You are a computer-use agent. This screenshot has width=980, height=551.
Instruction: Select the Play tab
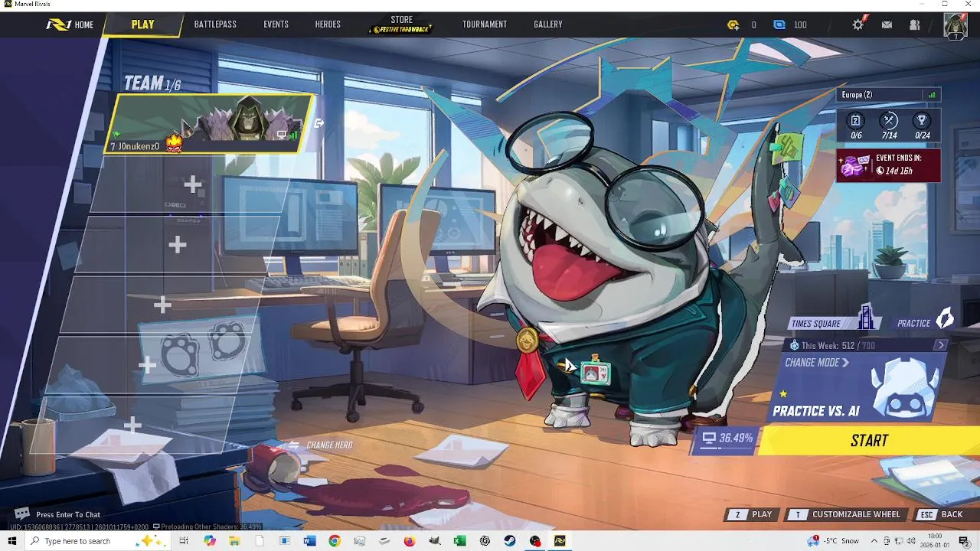[x=142, y=24]
